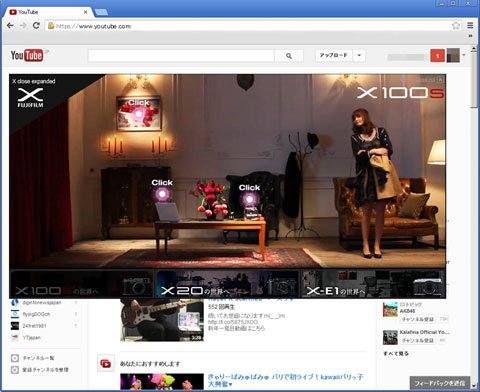Open the きゃりーぱみゅぱみゅ video title link
Screen dimensions: 480x392
(x=286, y=380)
